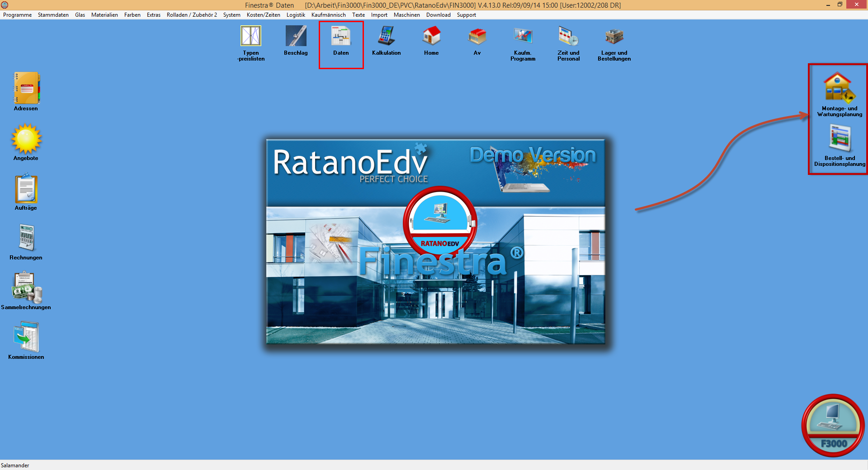The image size is (868, 470).
Task: Open the Aufträge clipboard icon
Action: 26,188
